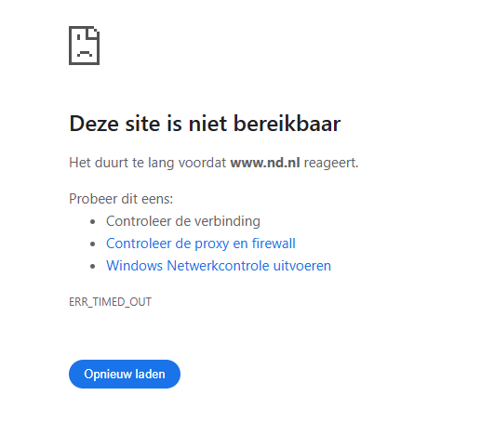Click the 'Deze site is niet bereikbaar' heading
Viewport: 481px width, 448px height.
pos(205,124)
